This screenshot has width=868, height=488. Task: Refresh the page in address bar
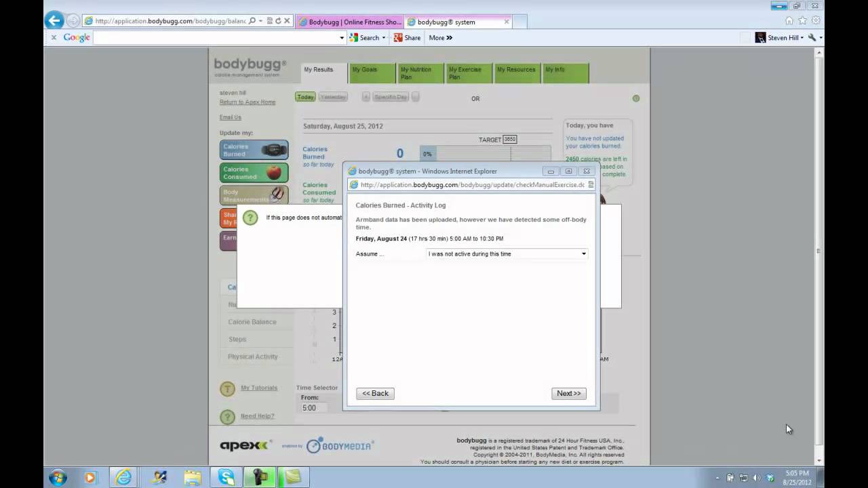point(277,21)
